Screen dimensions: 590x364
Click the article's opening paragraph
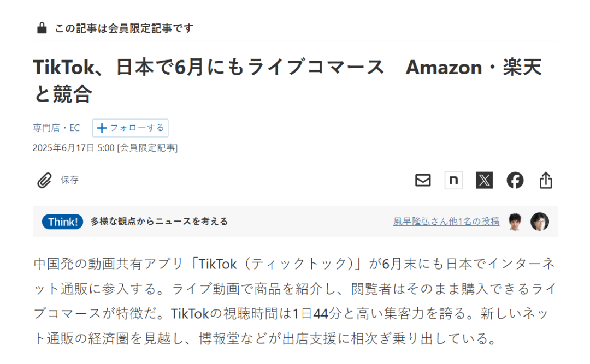[294, 301]
